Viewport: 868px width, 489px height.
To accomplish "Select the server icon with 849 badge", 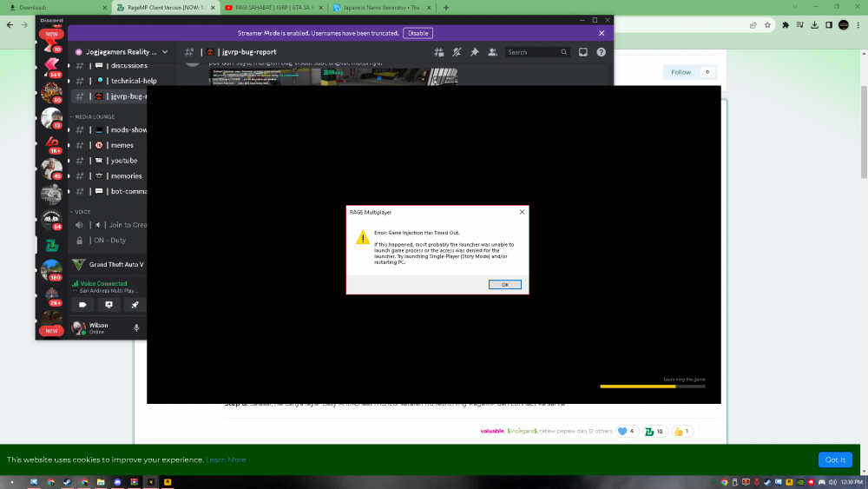I will [51, 67].
